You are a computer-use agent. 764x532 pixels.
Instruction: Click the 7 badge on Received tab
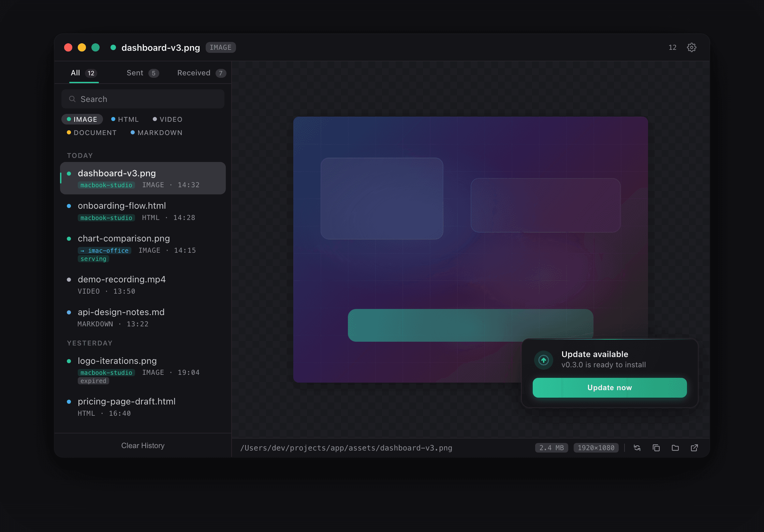(x=221, y=73)
